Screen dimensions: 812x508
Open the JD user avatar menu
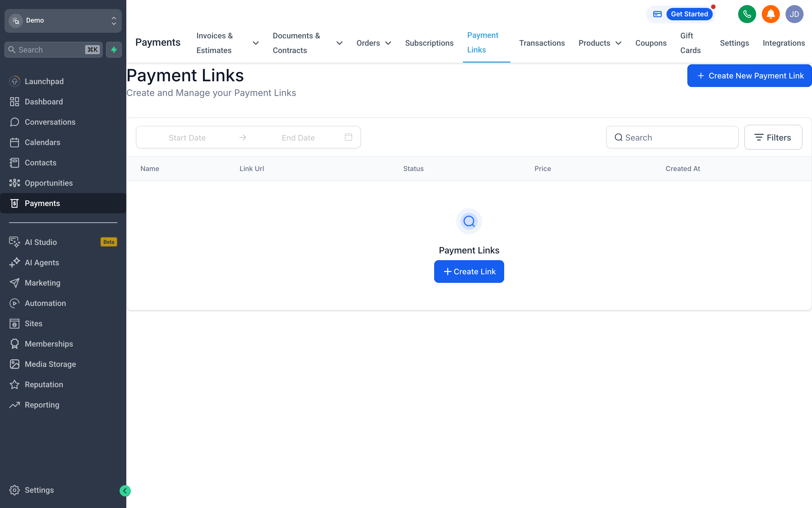(x=794, y=14)
